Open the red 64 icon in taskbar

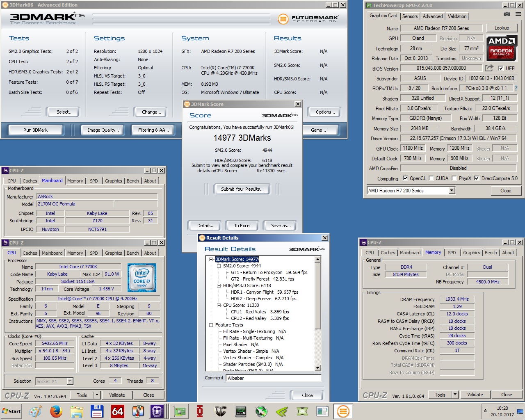118,411
